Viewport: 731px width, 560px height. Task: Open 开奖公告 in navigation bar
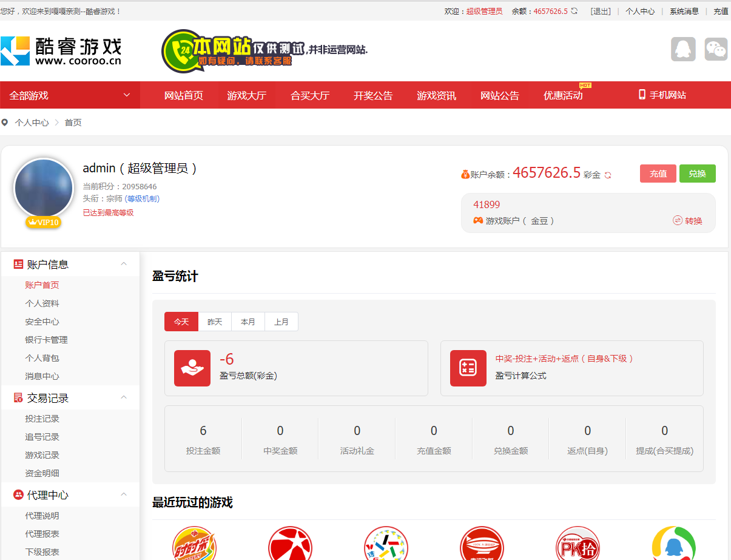point(373,95)
